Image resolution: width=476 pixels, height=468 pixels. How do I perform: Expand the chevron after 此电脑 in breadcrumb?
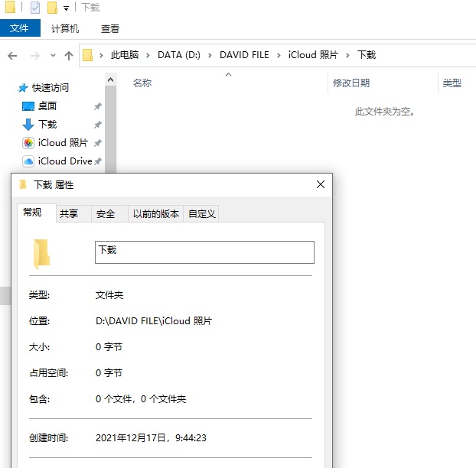(x=148, y=55)
